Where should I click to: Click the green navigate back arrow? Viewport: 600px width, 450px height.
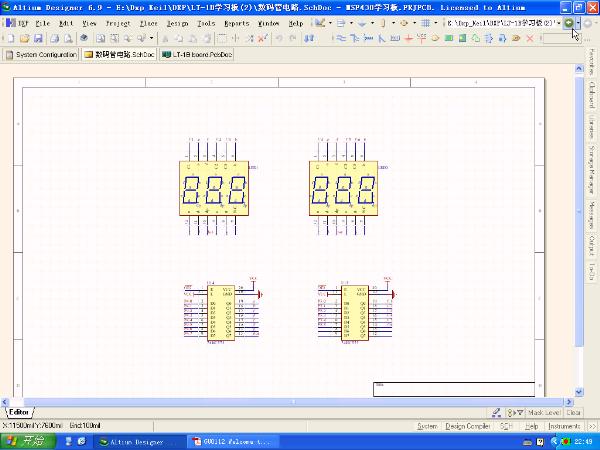pos(569,21)
